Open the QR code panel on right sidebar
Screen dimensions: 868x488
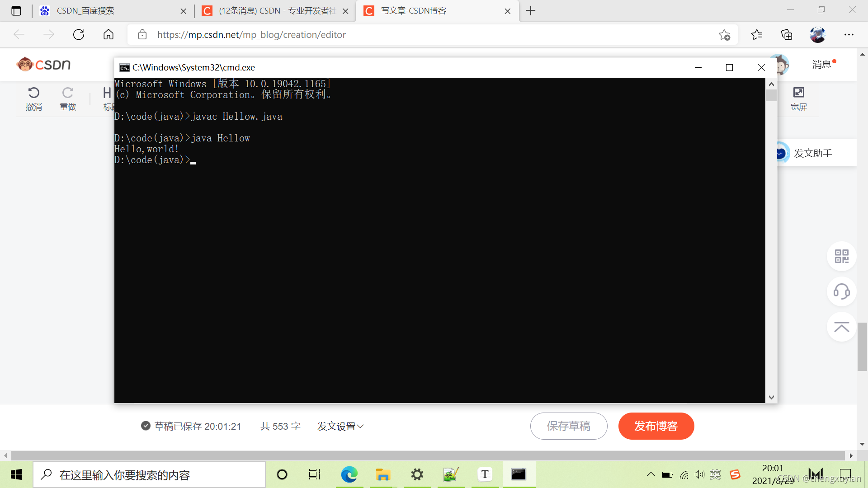click(x=841, y=256)
